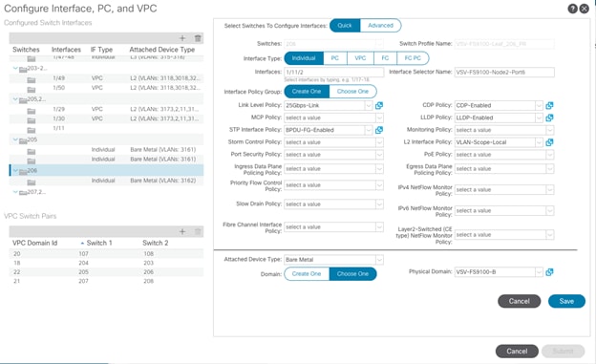Screen dimensions: 596x364
Task: Choose Create One for Interface Policy Group
Action: (307, 92)
